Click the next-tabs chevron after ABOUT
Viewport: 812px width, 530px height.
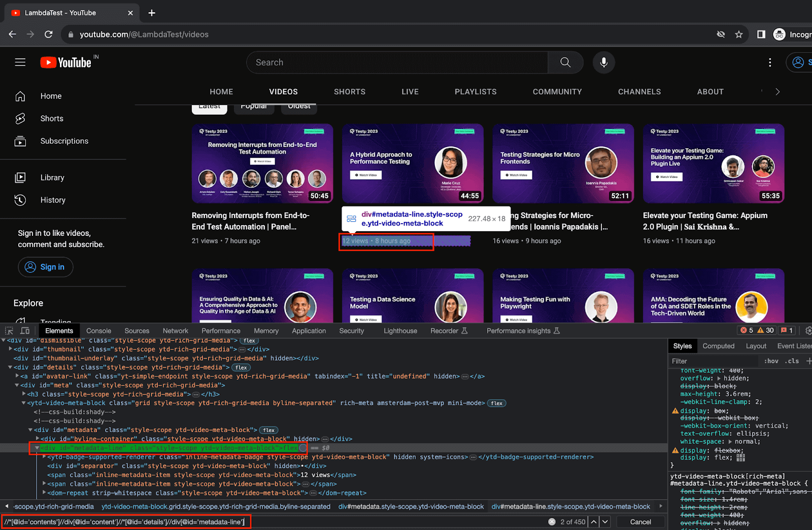(x=777, y=91)
